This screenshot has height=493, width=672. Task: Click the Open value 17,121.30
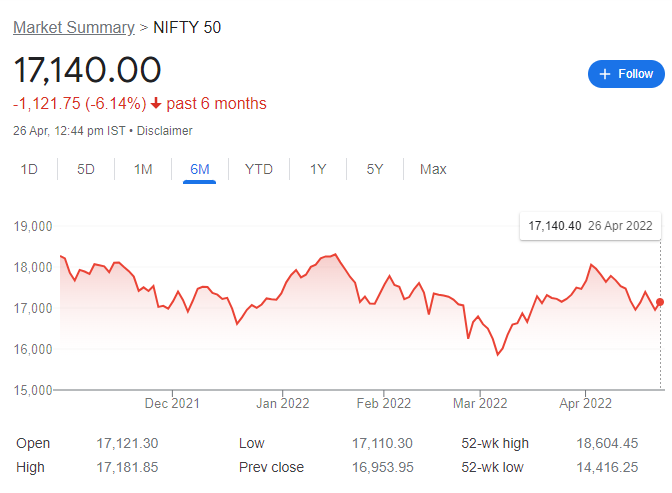click(127, 443)
